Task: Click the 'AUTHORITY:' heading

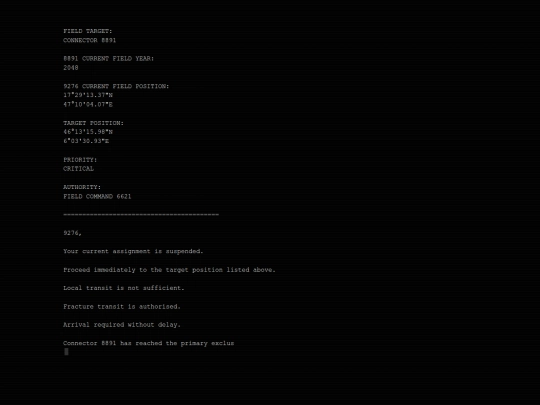Action: [82, 187]
